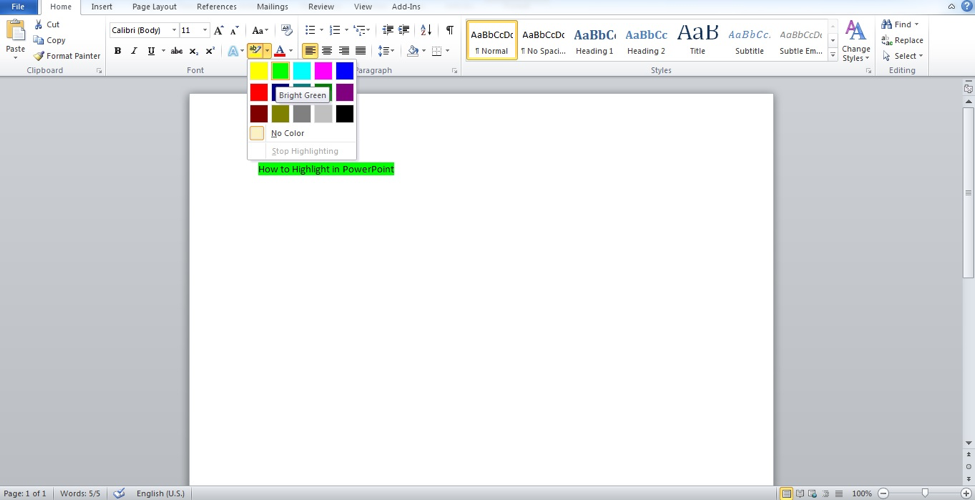Click the English (U.S.) language indicator
The image size is (975, 500).
point(160,493)
